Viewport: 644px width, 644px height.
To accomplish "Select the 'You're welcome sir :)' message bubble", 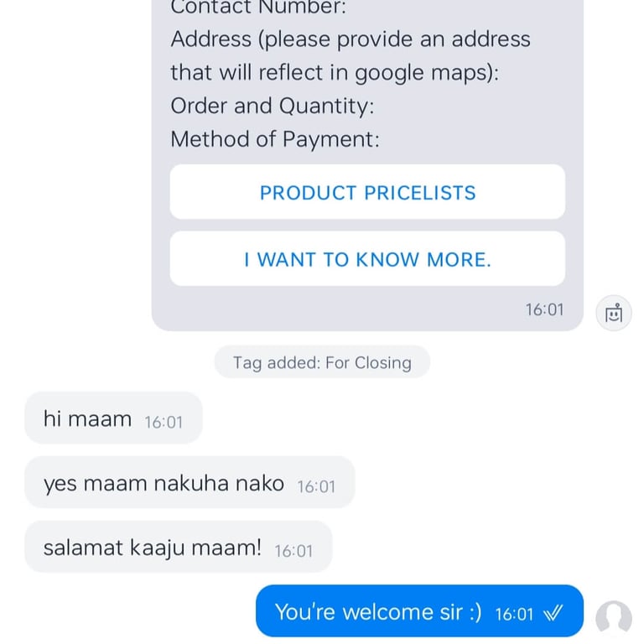I will pyautogui.click(x=419, y=610).
